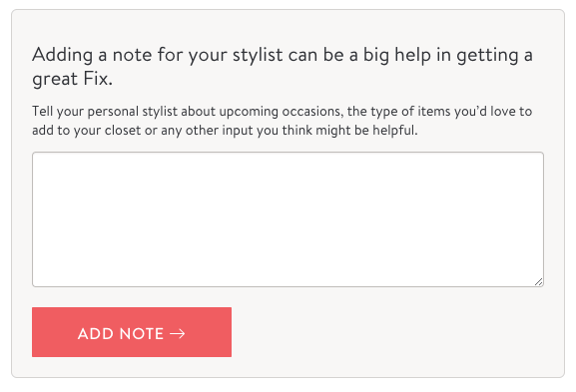
Task: Click the word "stylist" in the large heading
Action: coord(258,56)
